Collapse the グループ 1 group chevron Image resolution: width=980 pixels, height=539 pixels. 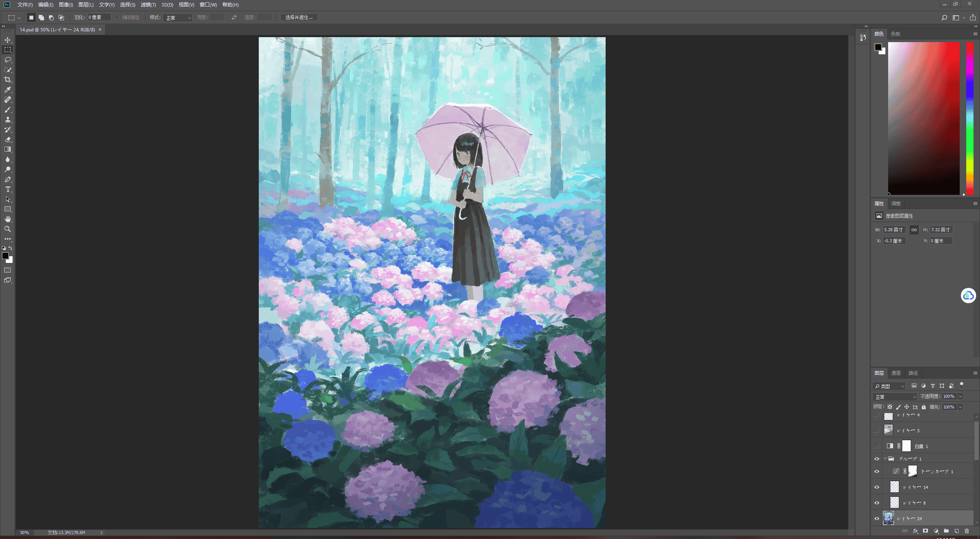[x=885, y=459]
